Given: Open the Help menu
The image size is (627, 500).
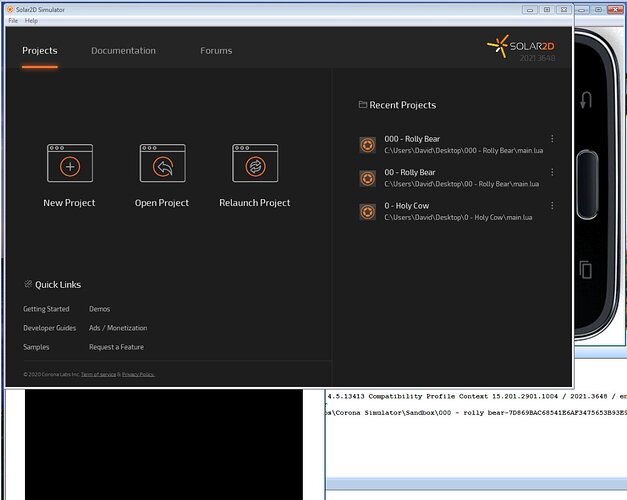Looking at the screenshot, I should click(x=31, y=21).
